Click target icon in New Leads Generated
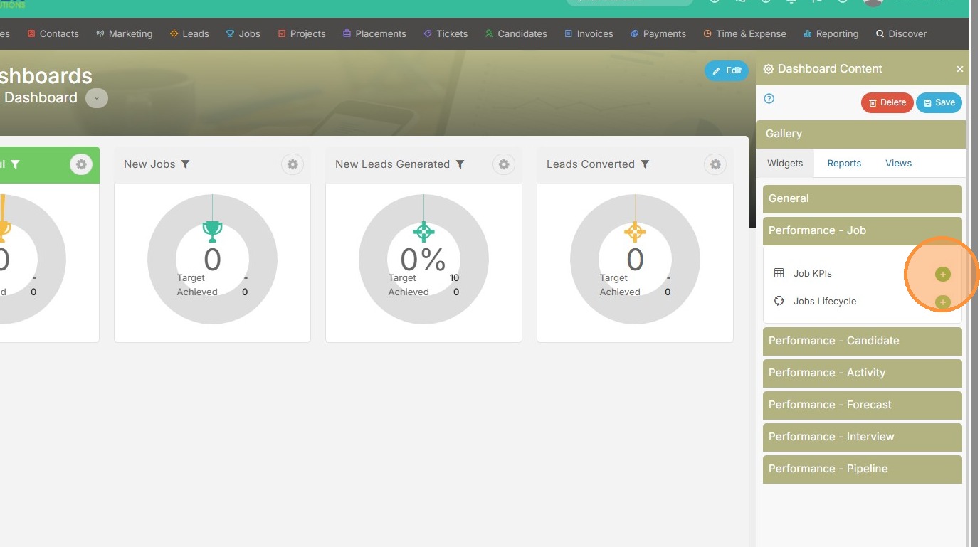The height and width of the screenshot is (547, 980). coord(423,231)
